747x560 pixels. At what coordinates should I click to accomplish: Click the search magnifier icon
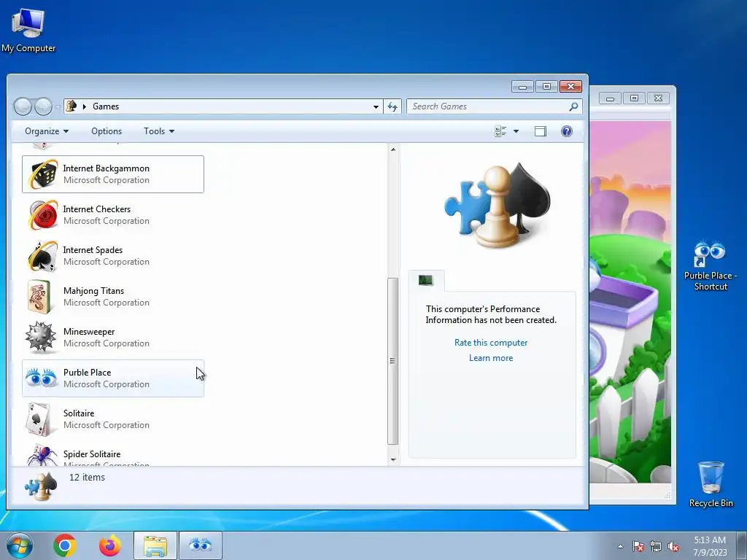(x=573, y=106)
